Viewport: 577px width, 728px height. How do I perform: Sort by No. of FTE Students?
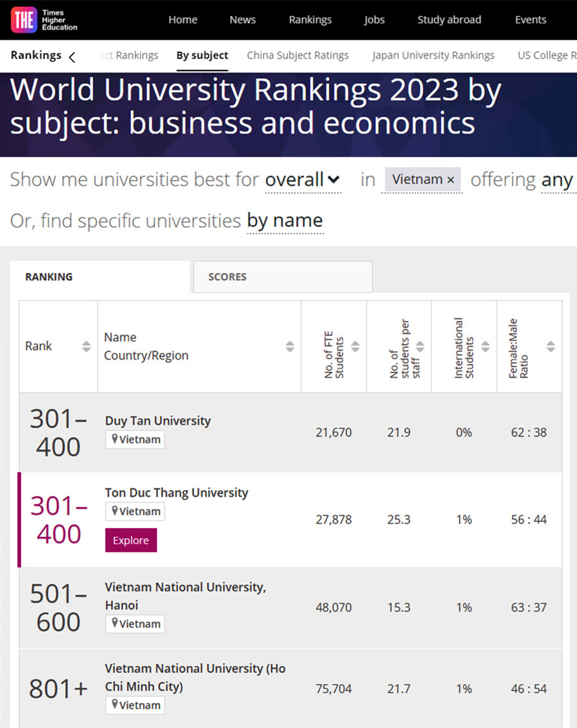pos(355,346)
